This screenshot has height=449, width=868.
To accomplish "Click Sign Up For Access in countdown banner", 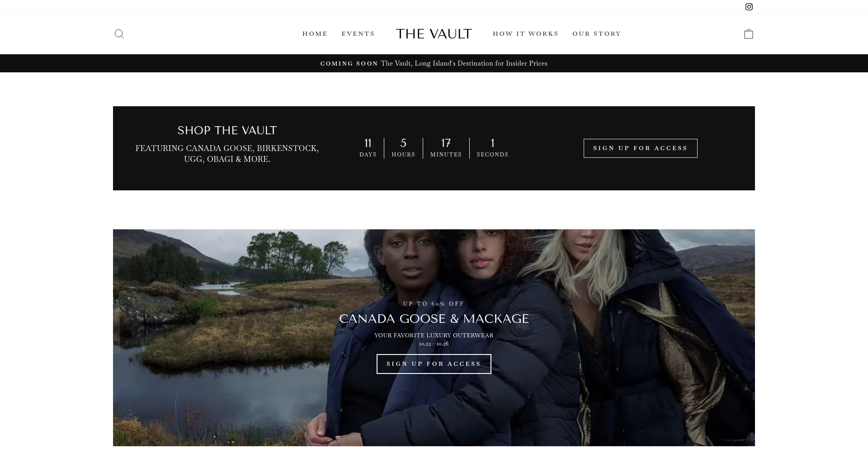I will click(x=641, y=148).
